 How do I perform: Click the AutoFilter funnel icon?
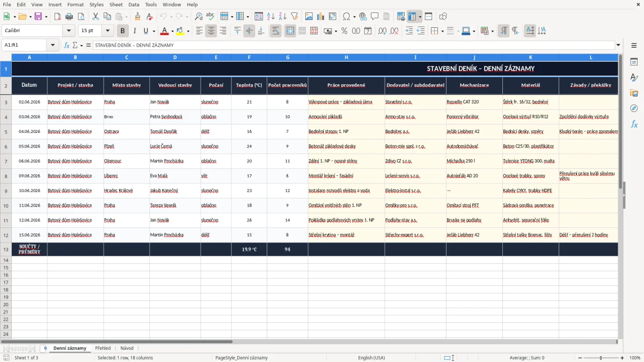[294, 17]
